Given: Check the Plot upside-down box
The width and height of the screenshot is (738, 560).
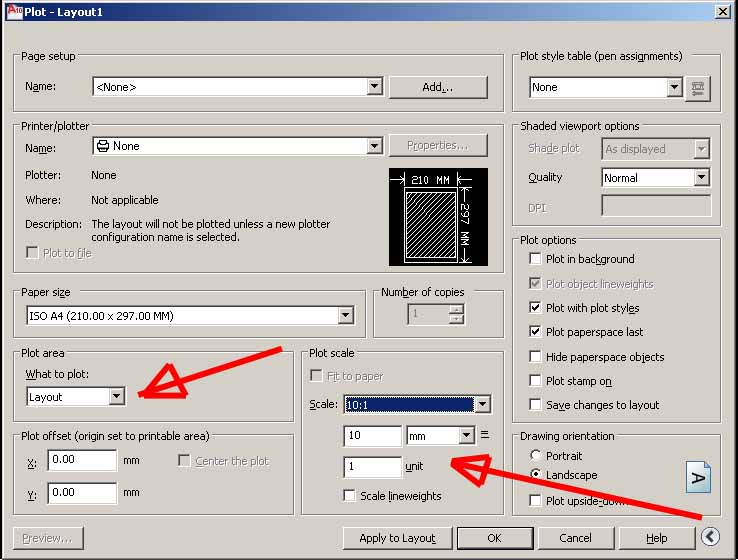Looking at the screenshot, I should [536, 501].
